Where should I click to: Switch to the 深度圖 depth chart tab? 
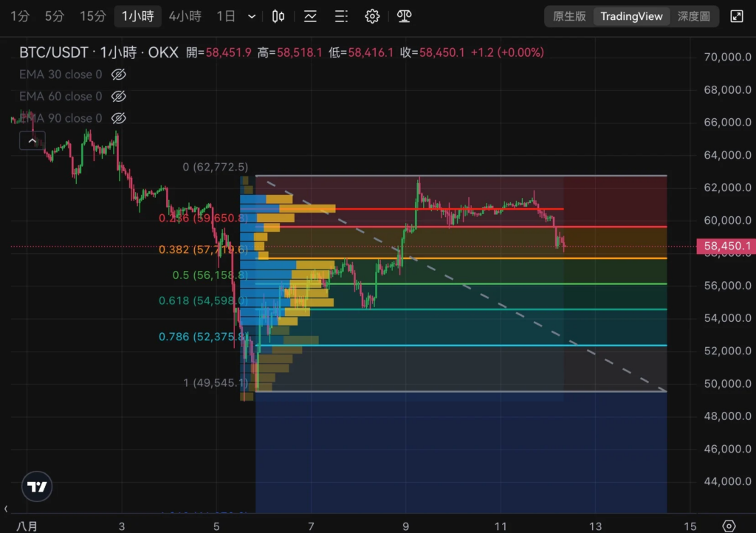694,16
